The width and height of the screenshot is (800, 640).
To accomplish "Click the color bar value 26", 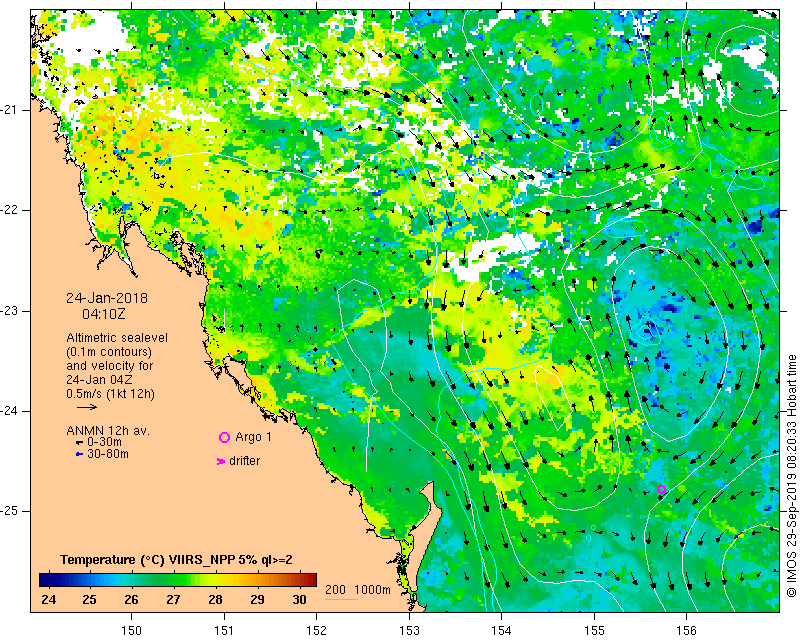I will 131,599.
